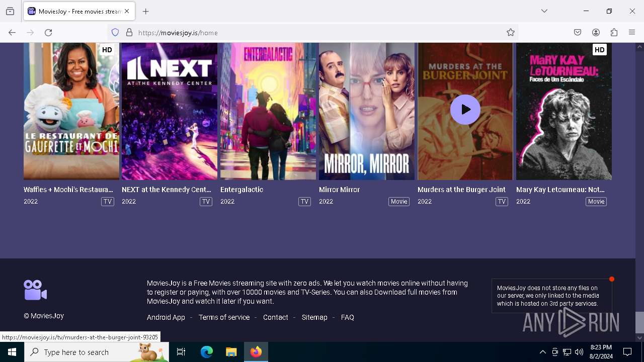The image size is (644, 362).
Task: Open the recent browsing Firefox View icon
Action: [10, 11]
